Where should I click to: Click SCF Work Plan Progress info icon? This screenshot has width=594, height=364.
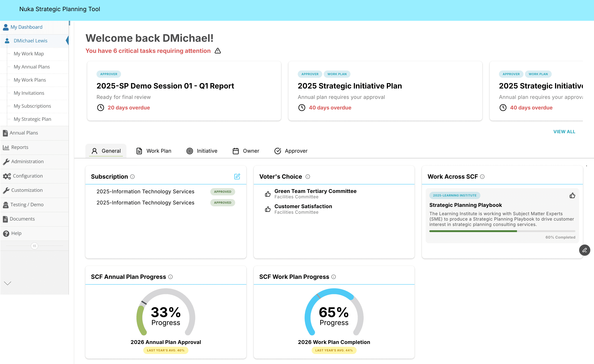click(333, 277)
